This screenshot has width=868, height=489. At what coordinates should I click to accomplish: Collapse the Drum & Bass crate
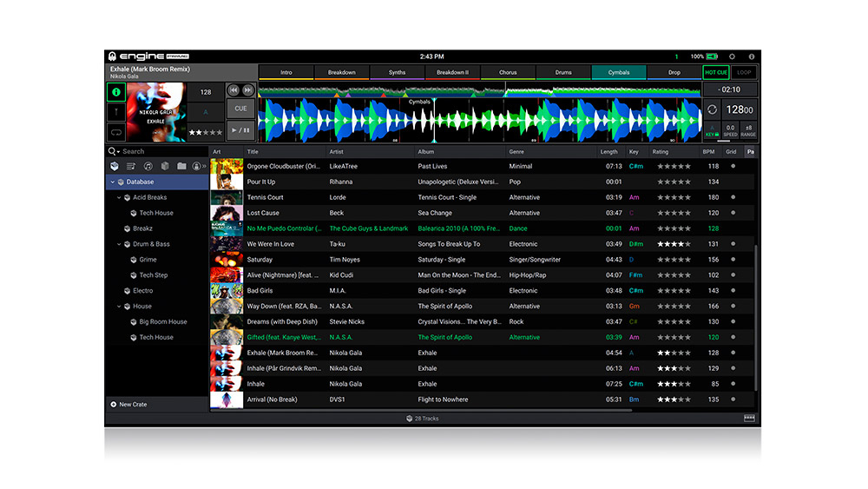tap(119, 244)
